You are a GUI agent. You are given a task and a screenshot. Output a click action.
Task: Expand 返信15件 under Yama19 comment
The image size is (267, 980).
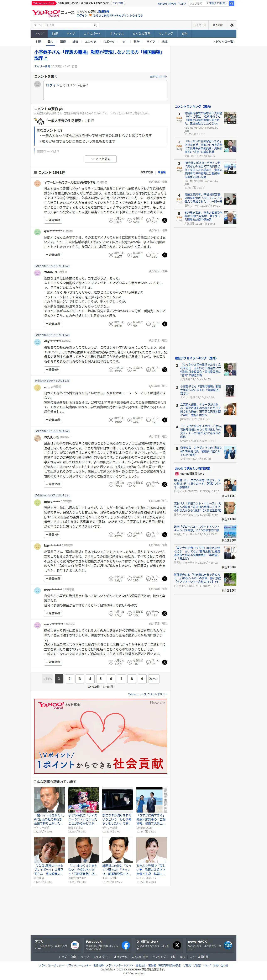pos(53,324)
